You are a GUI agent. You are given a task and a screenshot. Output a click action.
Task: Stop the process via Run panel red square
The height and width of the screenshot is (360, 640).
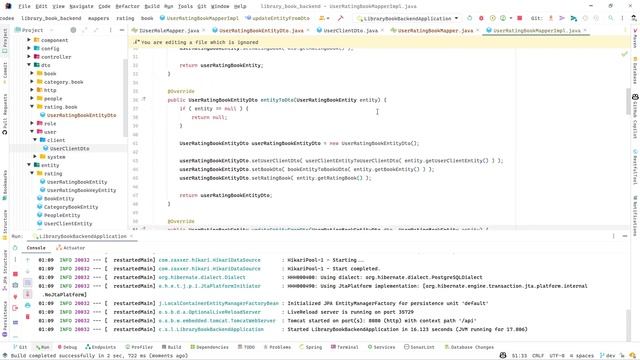(x=16, y=274)
